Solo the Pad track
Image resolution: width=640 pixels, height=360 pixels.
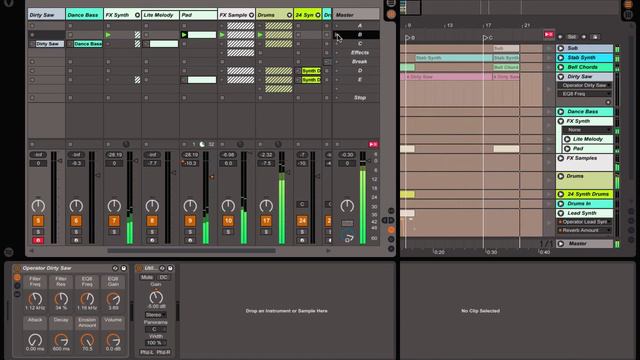[190, 232]
